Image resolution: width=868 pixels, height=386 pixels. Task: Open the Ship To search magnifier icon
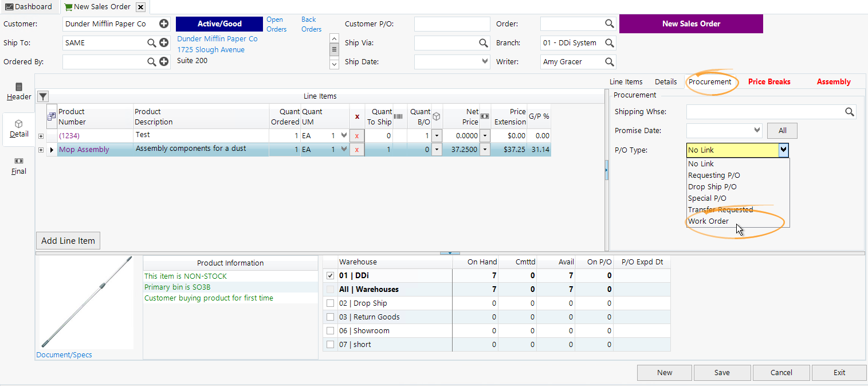coord(150,42)
